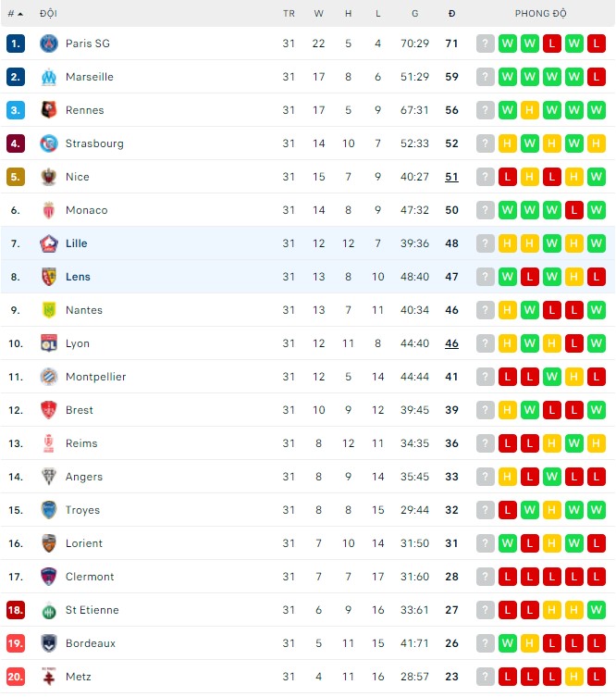This screenshot has height=697, width=616.
Task: Click Rennes' yellow H form badge
Action: (529, 110)
